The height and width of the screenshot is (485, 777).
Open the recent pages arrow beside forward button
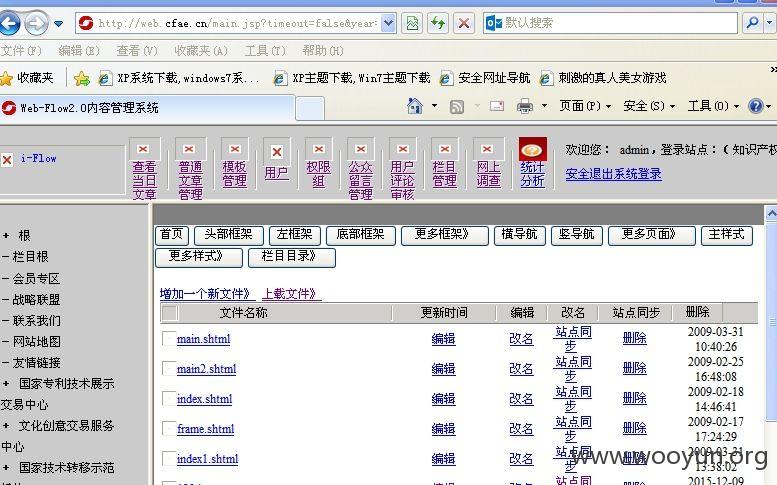pyautogui.click(x=58, y=23)
